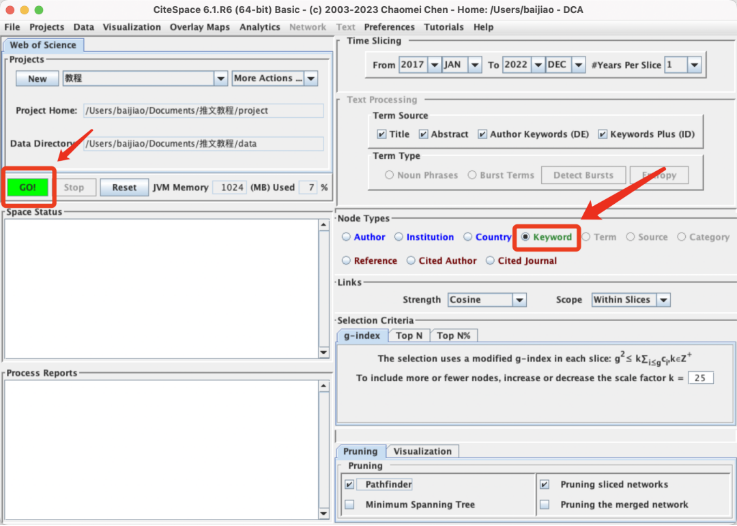Viewport: 737px width, 526px height.
Task: Switch to the Top N tab
Action: [409, 336]
